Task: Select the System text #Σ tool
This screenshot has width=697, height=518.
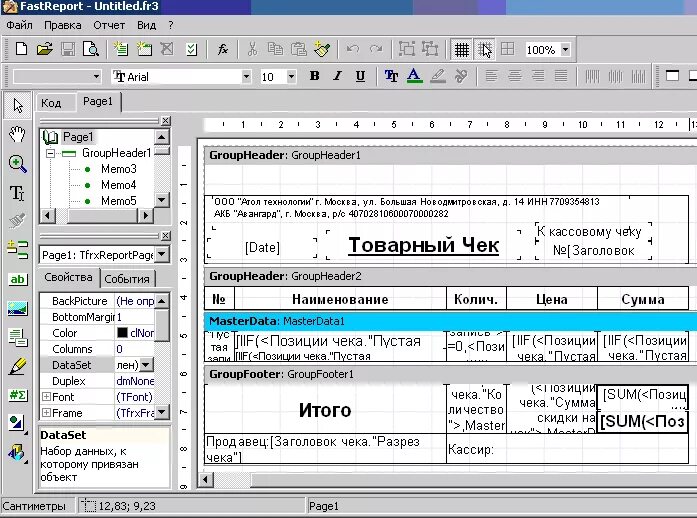Action: click(17, 395)
